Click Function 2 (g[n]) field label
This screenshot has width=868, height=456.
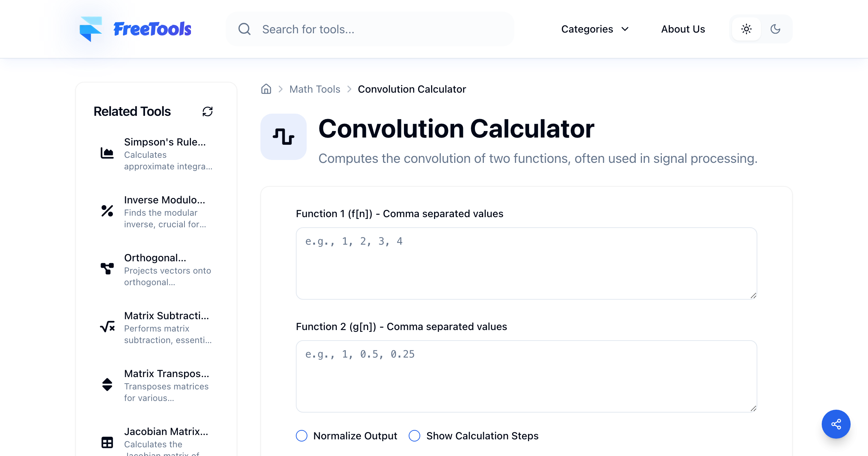click(401, 327)
